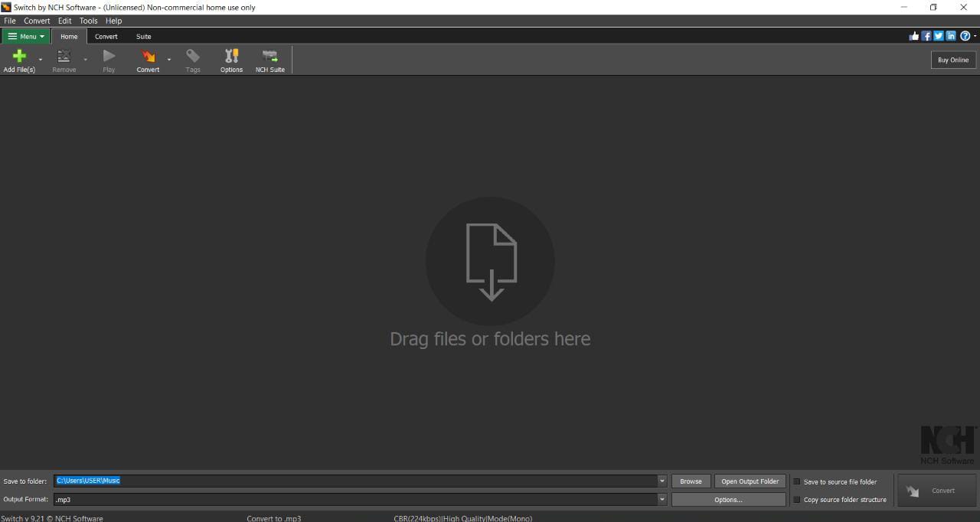Enable Save to source file folder checkbox
This screenshot has height=522, width=980.
pyautogui.click(x=797, y=481)
